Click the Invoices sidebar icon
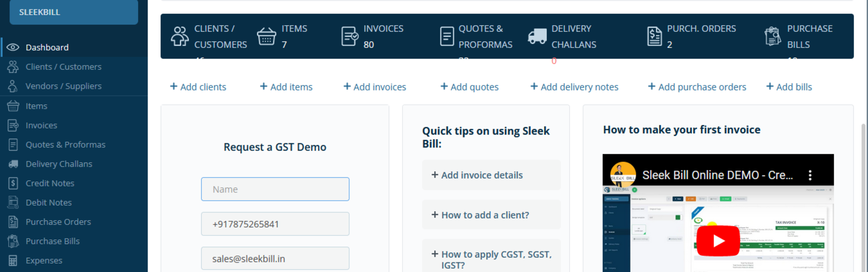The image size is (868, 272). [13, 125]
